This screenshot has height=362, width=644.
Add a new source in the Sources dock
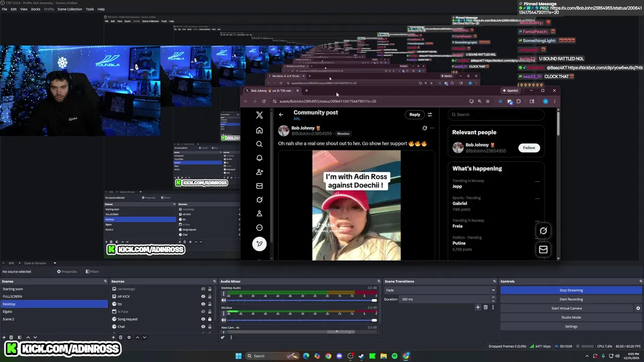[113, 337]
